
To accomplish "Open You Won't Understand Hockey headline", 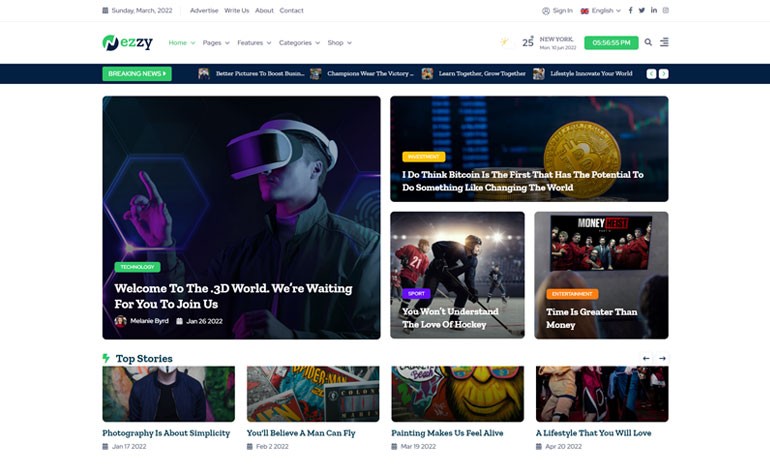I will [x=450, y=318].
